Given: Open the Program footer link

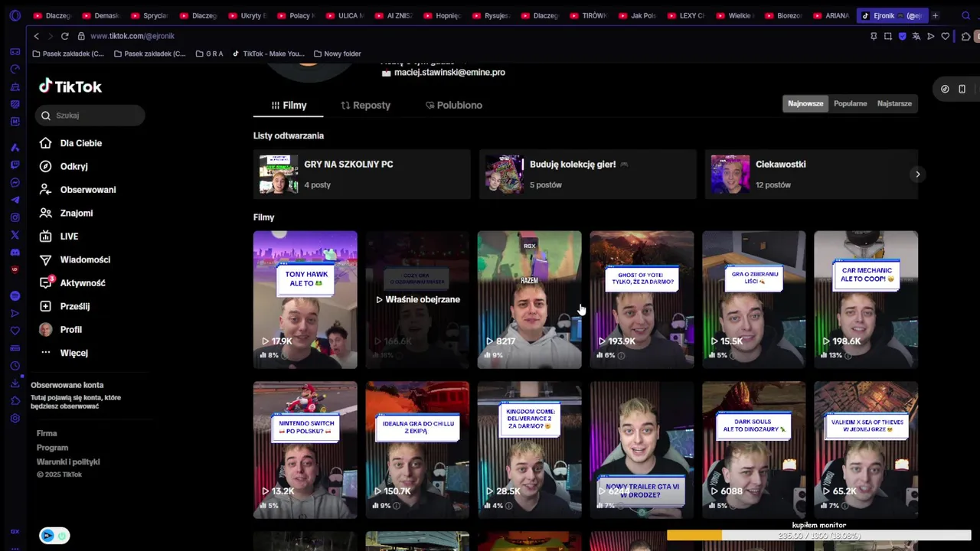Looking at the screenshot, I should [52, 448].
